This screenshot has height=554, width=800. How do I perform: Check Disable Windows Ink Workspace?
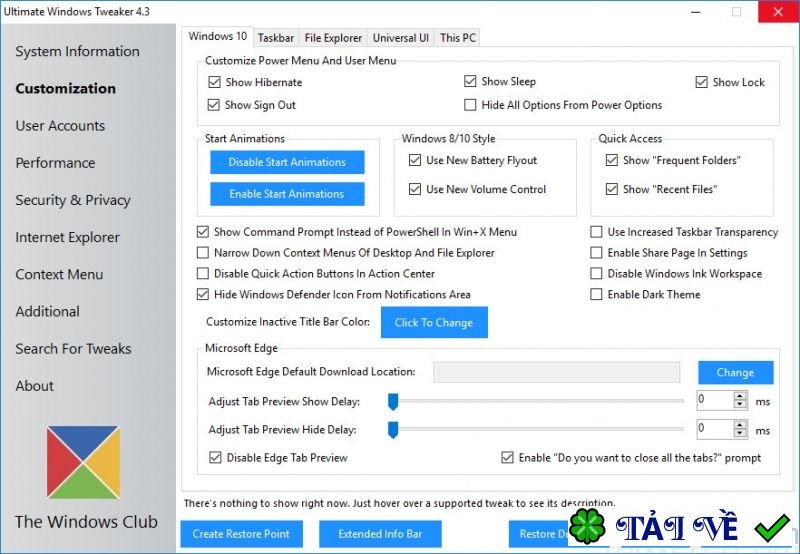(x=596, y=273)
